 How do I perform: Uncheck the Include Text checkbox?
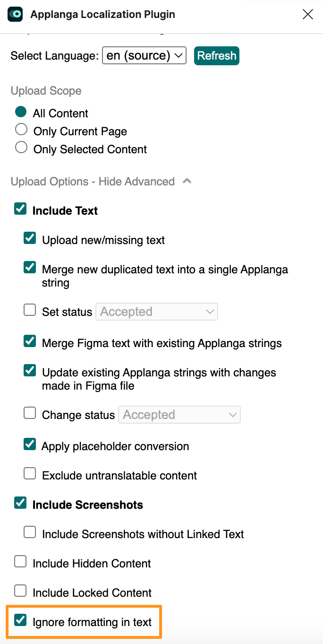(x=20, y=209)
